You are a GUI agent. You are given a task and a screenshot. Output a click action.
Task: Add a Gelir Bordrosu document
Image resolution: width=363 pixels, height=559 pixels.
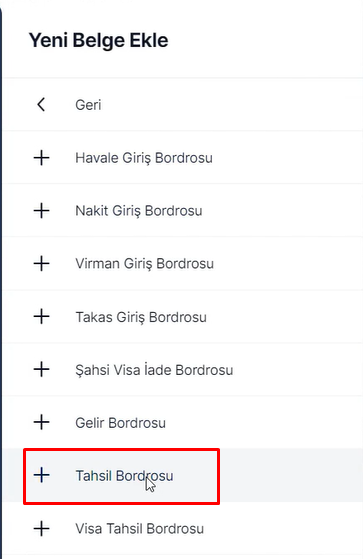click(121, 423)
